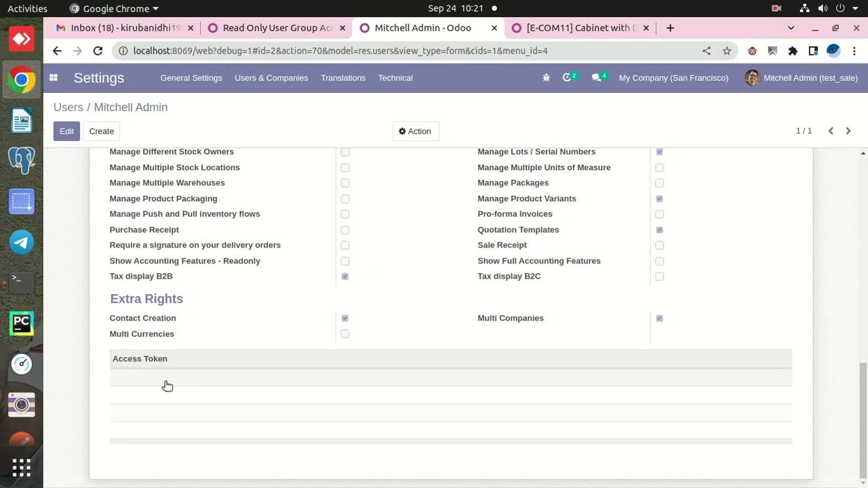Click the Edit button
Image resolution: width=868 pixels, height=488 pixels.
66,131
